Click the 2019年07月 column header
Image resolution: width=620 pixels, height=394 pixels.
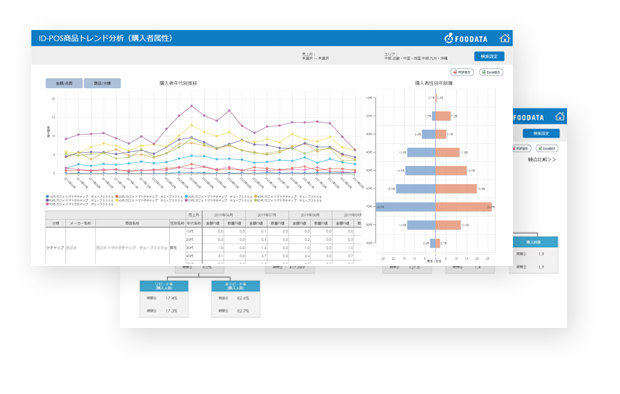click(267, 215)
